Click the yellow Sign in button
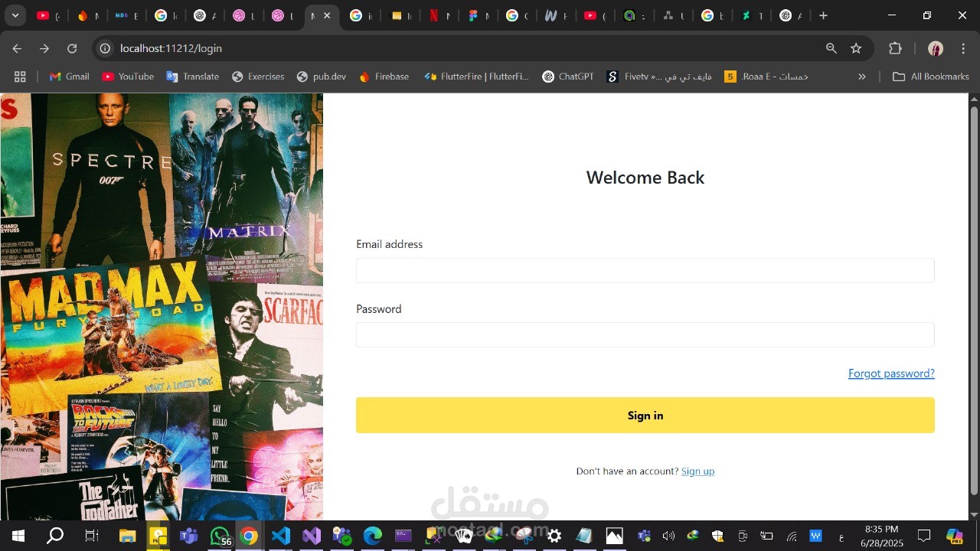Screen dimensions: 980x551 point(645,416)
